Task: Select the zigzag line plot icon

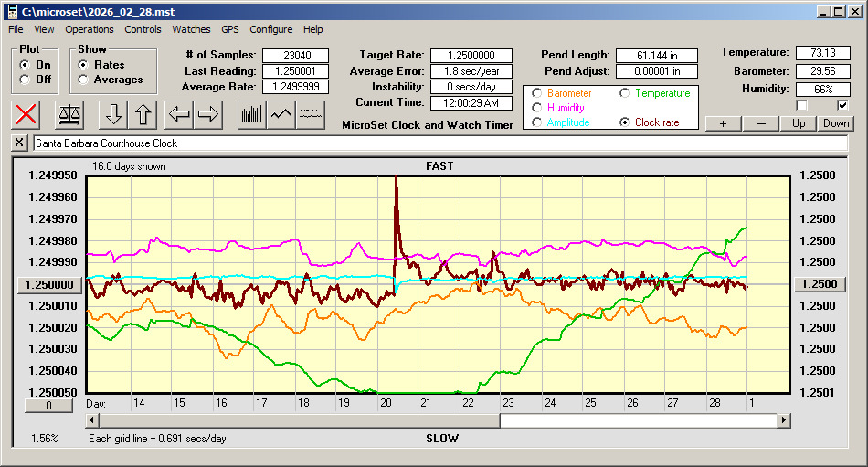Action: pos(281,114)
